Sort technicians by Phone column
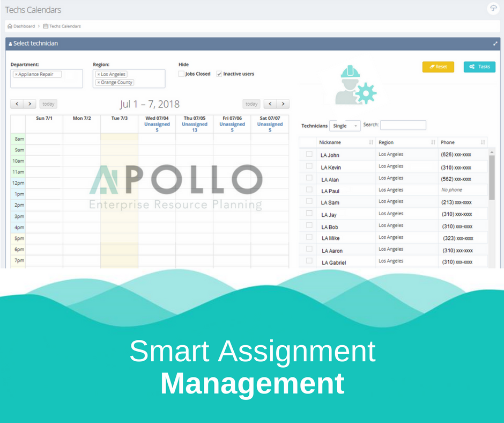 click(x=483, y=142)
